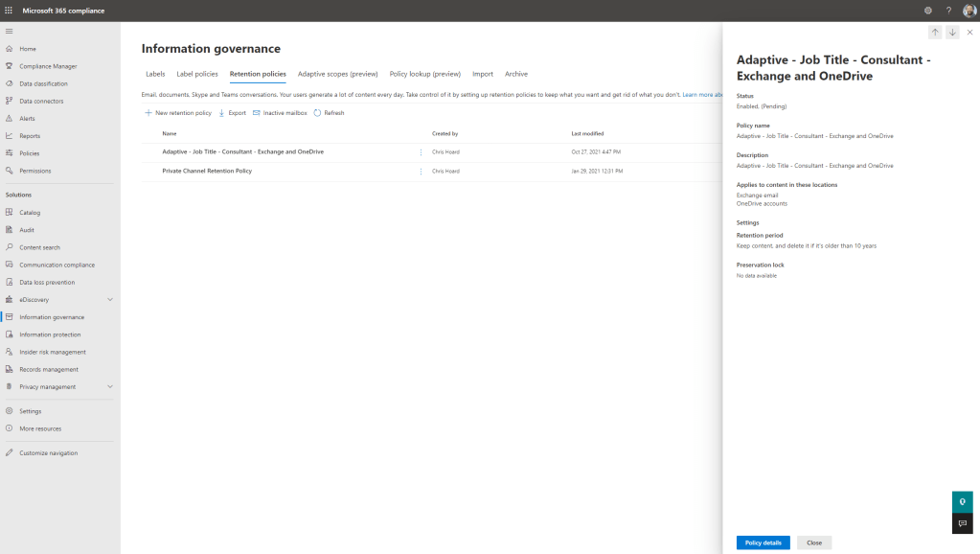This screenshot has width=980, height=554.
Task: Open the feedback chat icon
Action: (x=963, y=523)
